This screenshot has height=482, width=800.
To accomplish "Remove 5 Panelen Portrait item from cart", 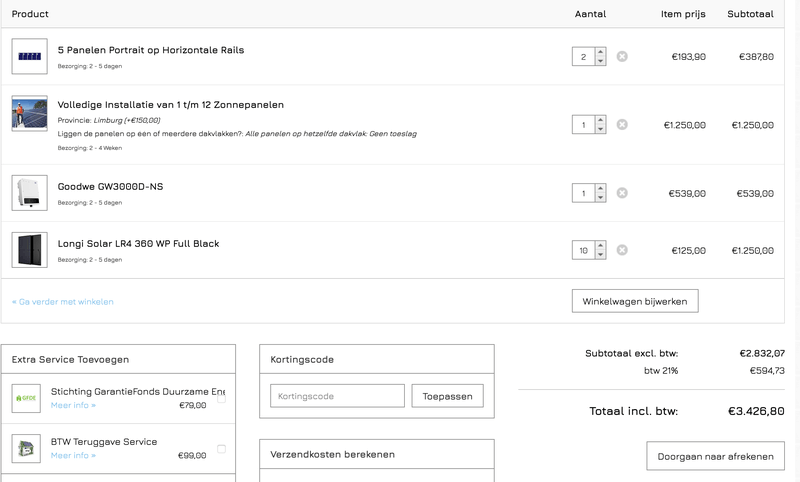I will [x=622, y=56].
